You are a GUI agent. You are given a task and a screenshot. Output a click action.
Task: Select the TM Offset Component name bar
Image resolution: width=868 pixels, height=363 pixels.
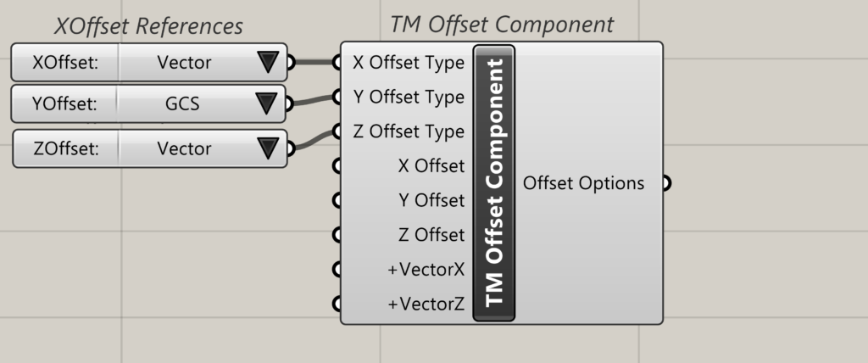494,182
